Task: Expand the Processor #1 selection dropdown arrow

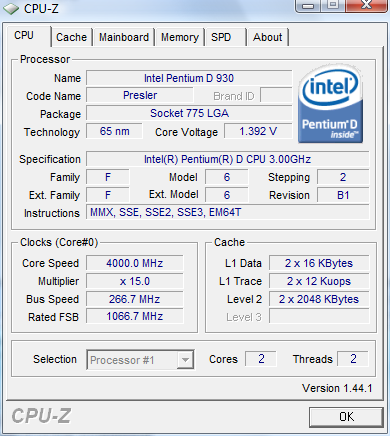Action: coord(185,360)
